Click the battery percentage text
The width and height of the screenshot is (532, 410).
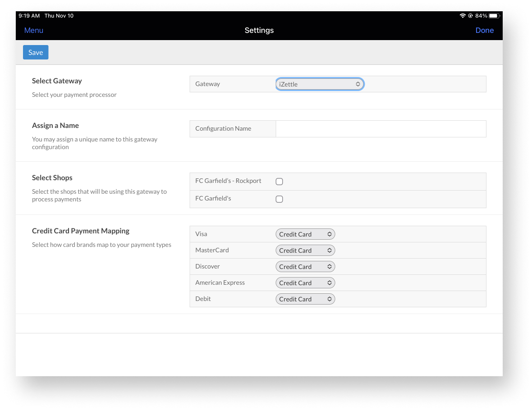point(481,16)
